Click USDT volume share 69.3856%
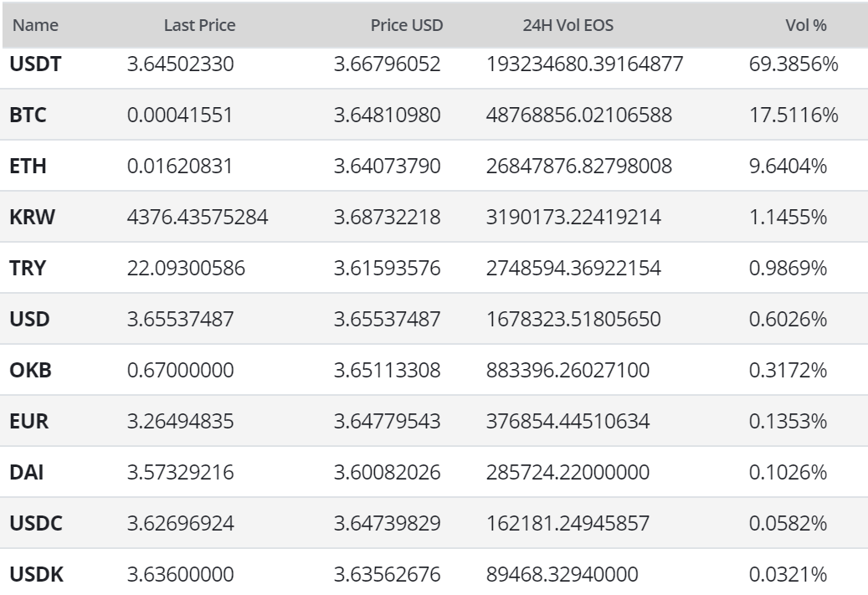Viewport: 868px width, 595px height. tap(794, 64)
